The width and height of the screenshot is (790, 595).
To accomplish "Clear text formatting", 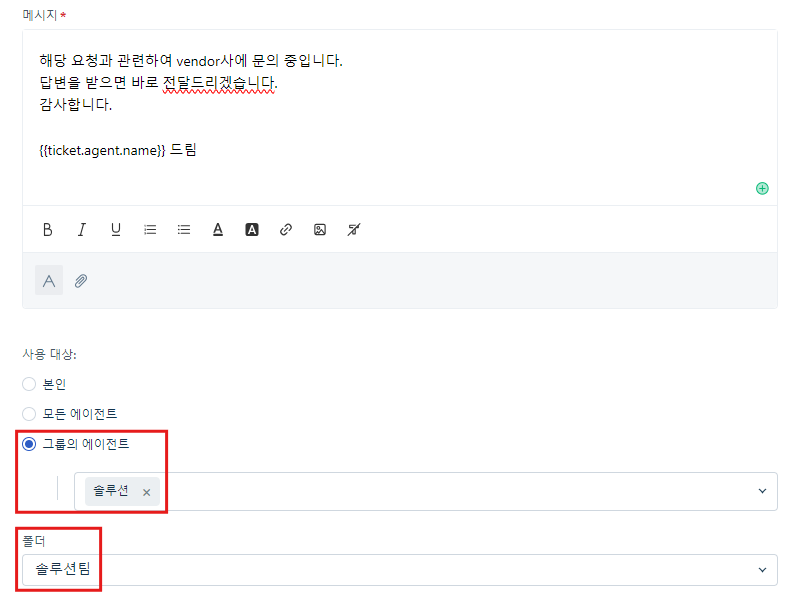I will pyautogui.click(x=354, y=230).
